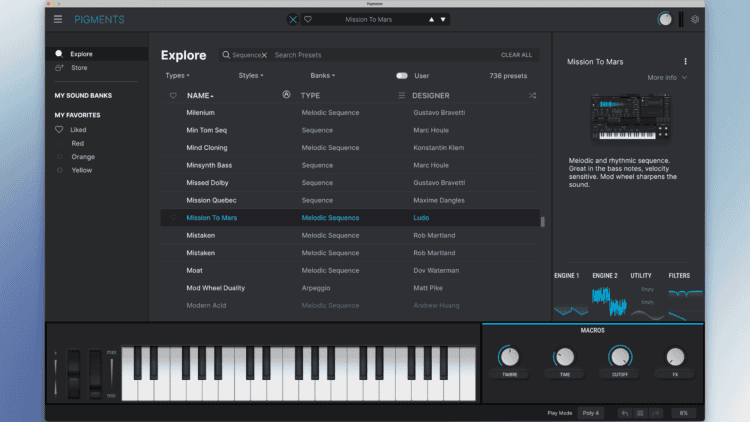This screenshot has width=750, height=422.
Task: Move the pitch bend wheel
Action: [74, 374]
